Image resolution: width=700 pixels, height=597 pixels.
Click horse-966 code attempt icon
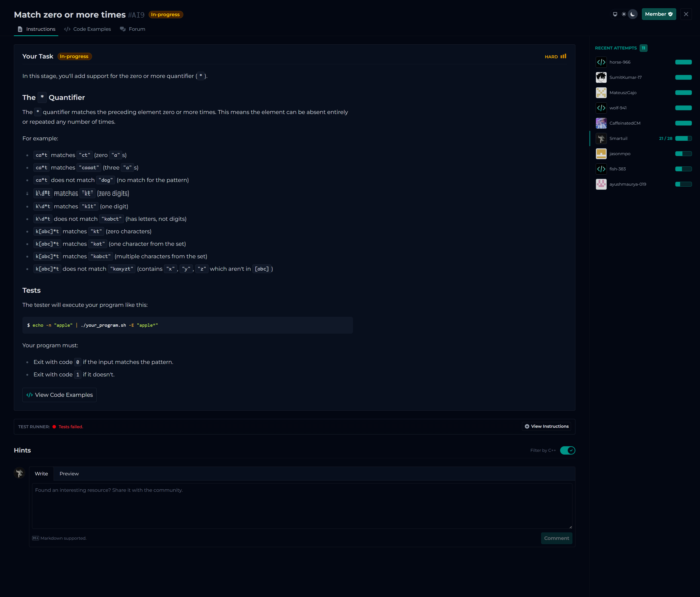(x=601, y=62)
